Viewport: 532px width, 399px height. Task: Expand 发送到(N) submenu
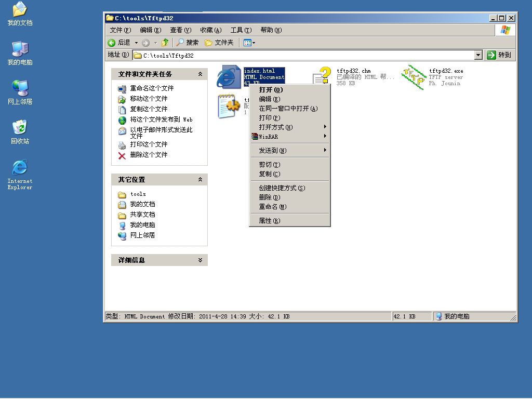coord(290,150)
